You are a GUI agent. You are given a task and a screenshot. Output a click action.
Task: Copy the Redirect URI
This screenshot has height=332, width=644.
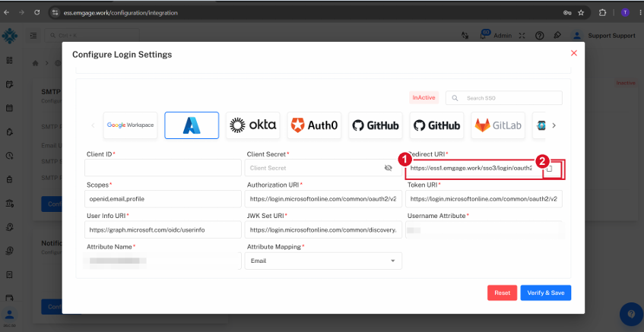[x=549, y=168]
